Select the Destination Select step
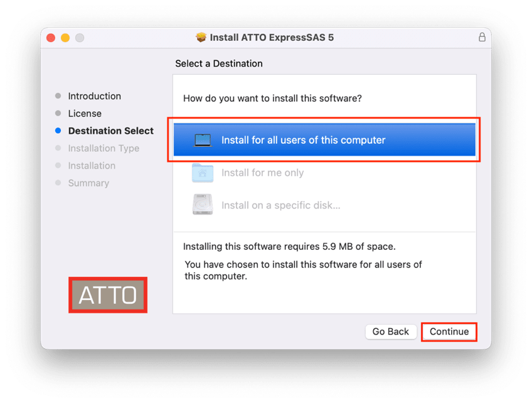The image size is (532, 403). tap(110, 131)
